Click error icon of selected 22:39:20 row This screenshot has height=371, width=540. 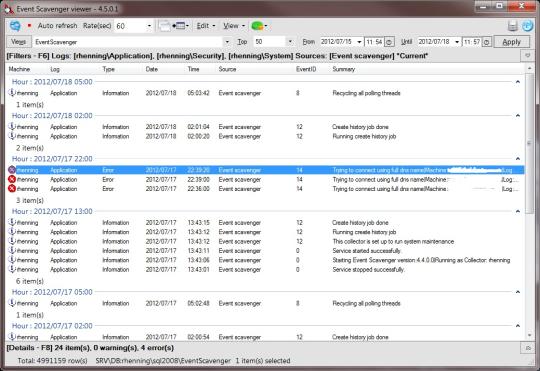[12, 170]
